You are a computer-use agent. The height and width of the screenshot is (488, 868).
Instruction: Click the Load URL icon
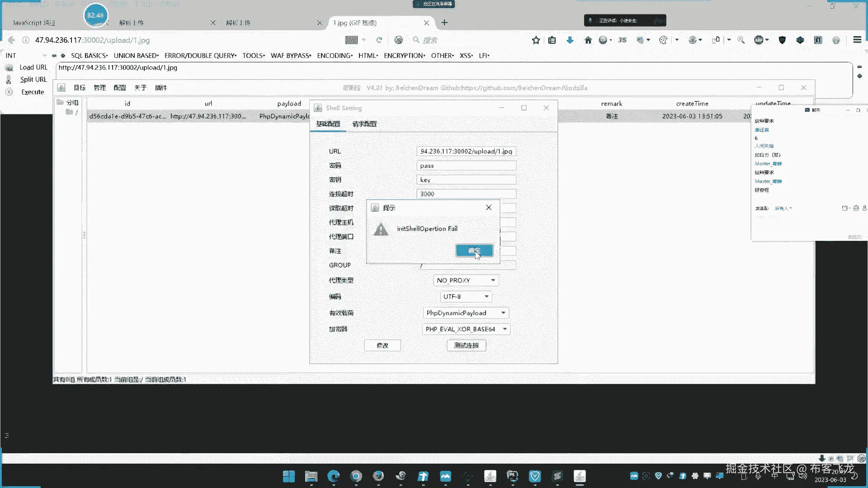(x=9, y=67)
